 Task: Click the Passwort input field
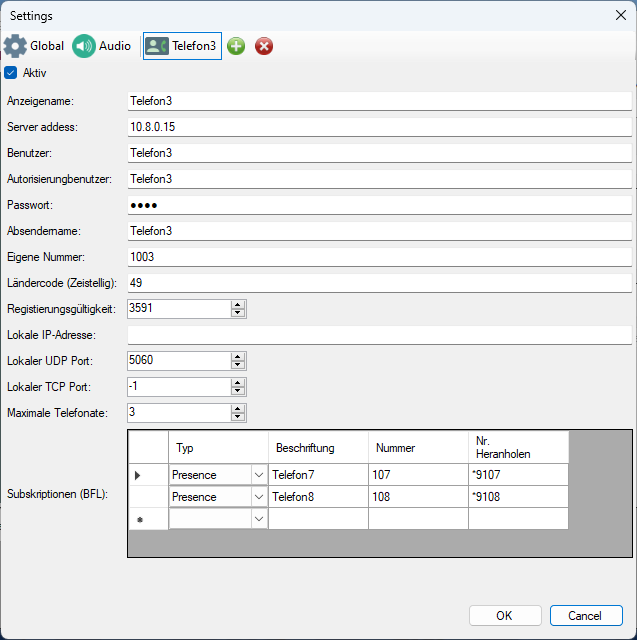380,205
